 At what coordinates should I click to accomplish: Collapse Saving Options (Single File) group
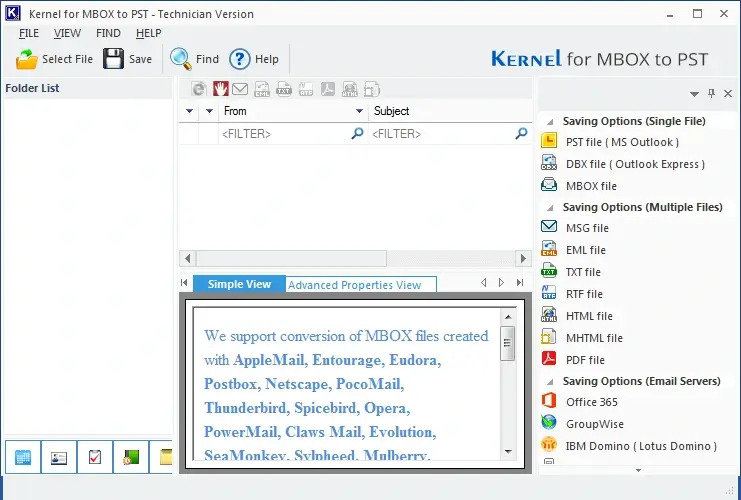point(549,121)
